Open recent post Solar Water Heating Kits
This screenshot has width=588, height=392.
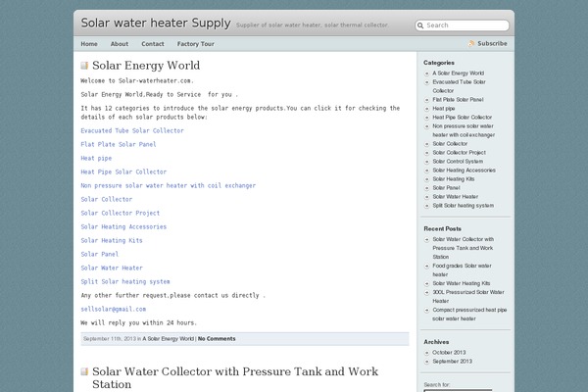(x=462, y=283)
